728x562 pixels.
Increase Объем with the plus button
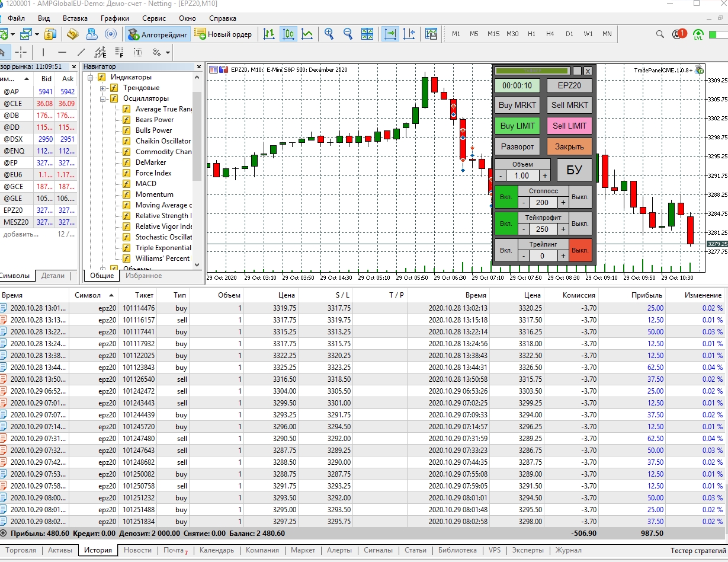coord(544,175)
